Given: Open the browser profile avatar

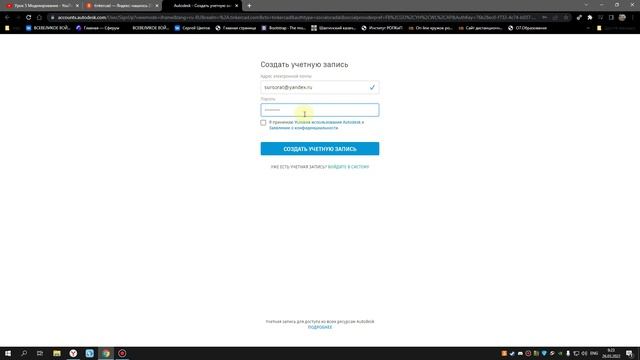Looking at the screenshot, I should [622, 18].
